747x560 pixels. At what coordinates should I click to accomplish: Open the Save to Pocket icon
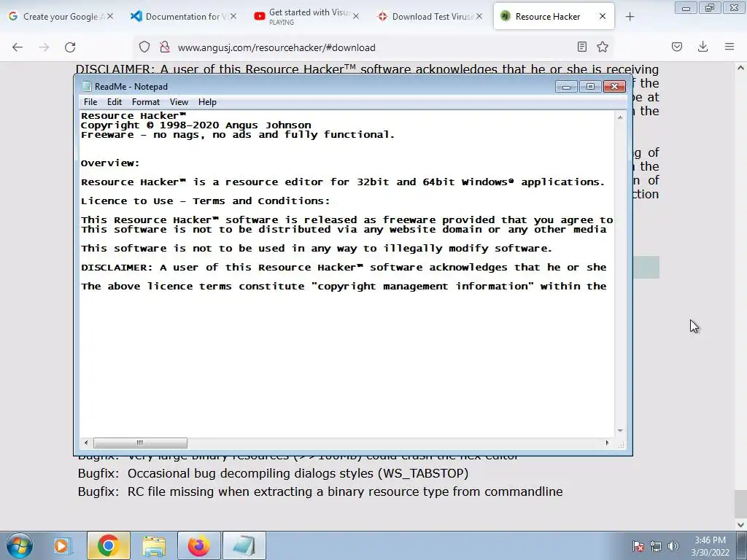pyautogui.click(x=677, y=47)
